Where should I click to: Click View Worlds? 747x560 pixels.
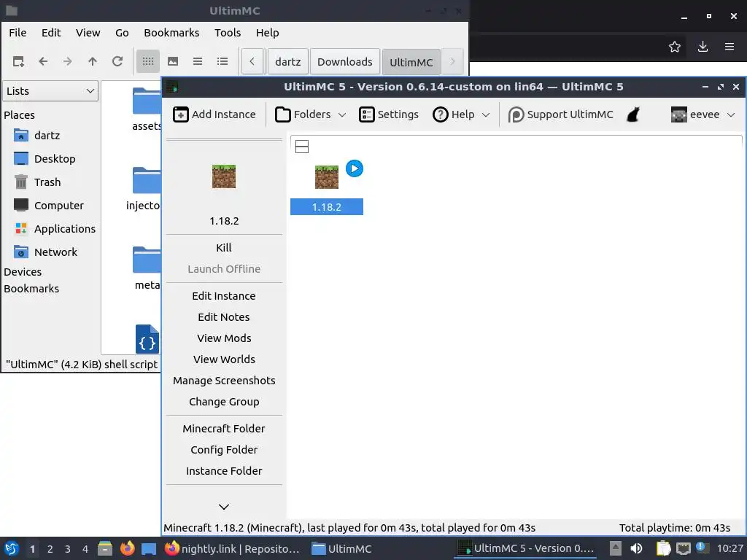pyautogui.click(x=224, y=359)
